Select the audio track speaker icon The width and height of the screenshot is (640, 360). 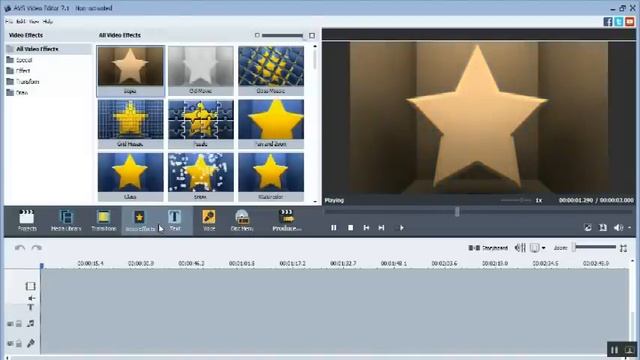[x=31, y=298]
